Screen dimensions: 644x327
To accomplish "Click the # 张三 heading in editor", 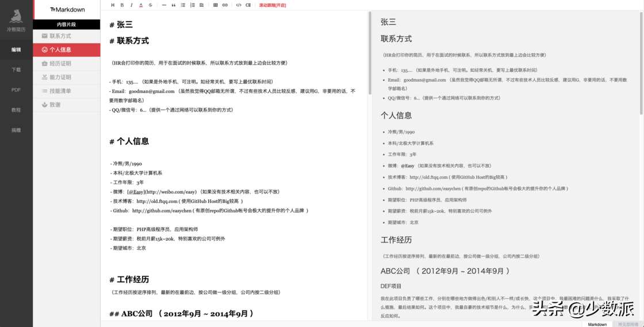I will click(x=121, y=25).
